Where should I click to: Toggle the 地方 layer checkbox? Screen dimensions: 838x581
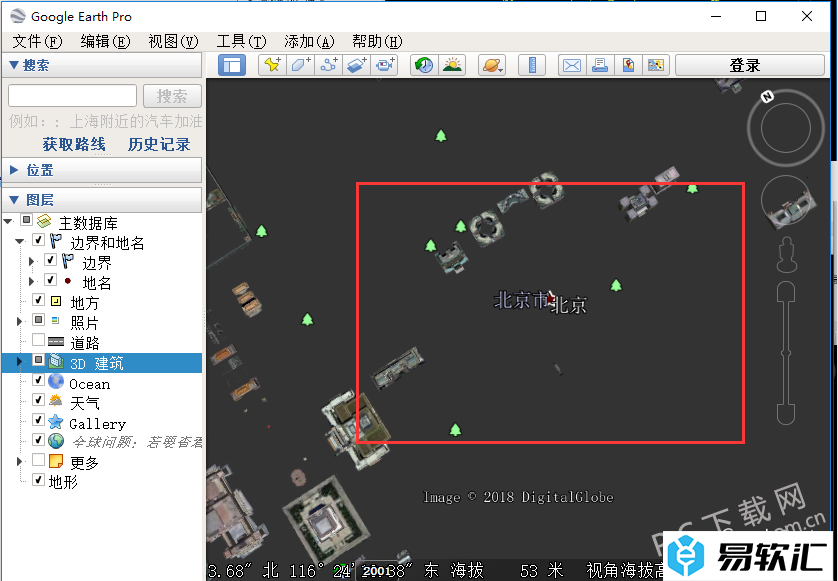[38, 300]
